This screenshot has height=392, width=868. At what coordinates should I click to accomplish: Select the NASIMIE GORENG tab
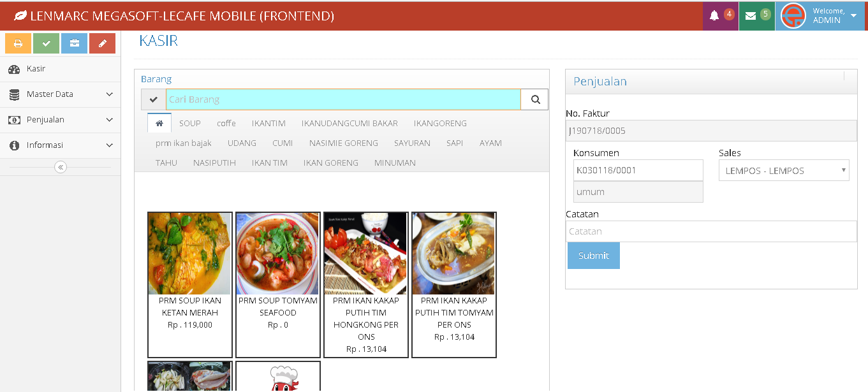click(344, 143)
